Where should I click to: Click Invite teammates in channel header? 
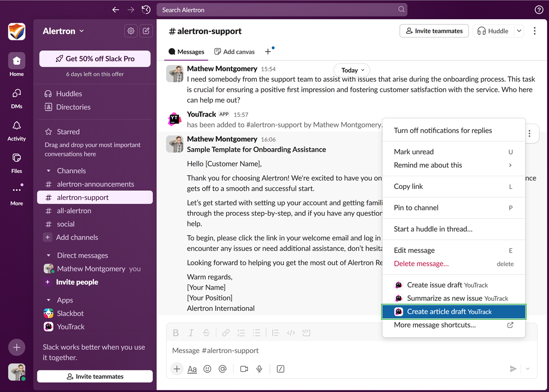(x=434, y=31)
